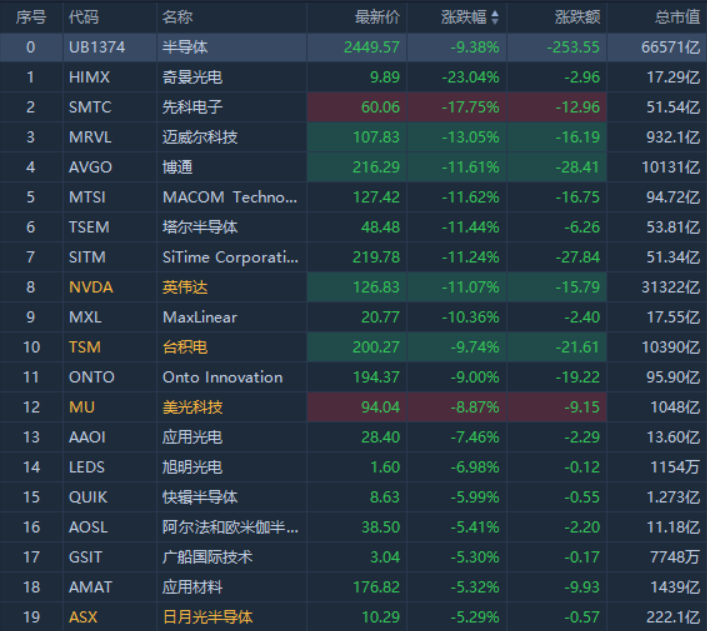
Task: Click the MTSI ticker
Action: coord(87,197)
